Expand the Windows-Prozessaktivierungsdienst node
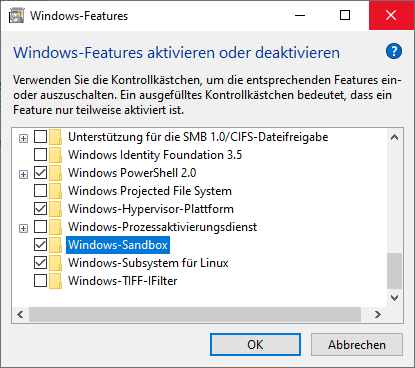This screenshot has height=368, width=415. (23, 228)
